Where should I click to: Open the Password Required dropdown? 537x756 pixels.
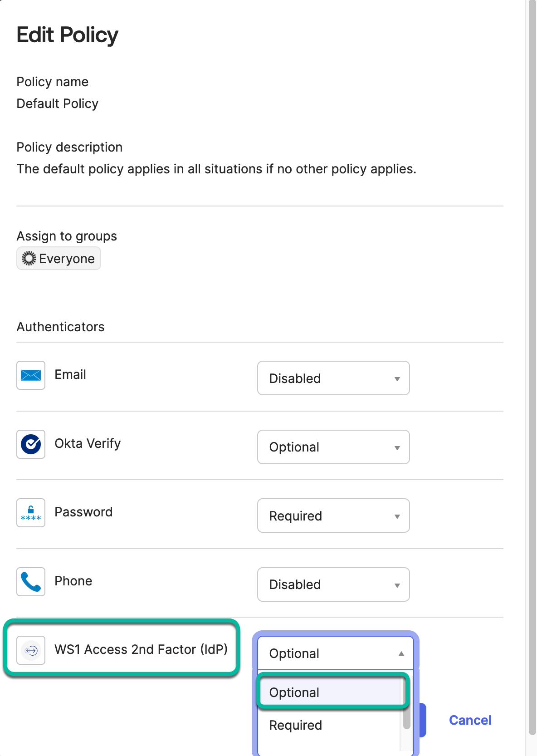pyautogui.click(x=333, y=515)
